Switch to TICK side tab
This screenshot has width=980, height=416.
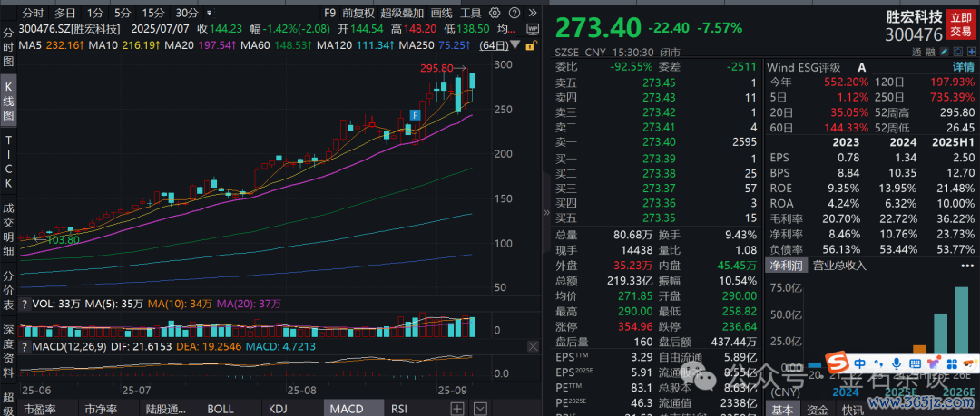coord(9,161)
